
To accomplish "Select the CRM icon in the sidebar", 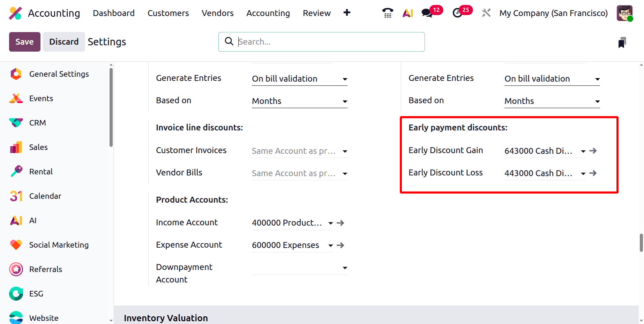I will [x=16, y=122].
